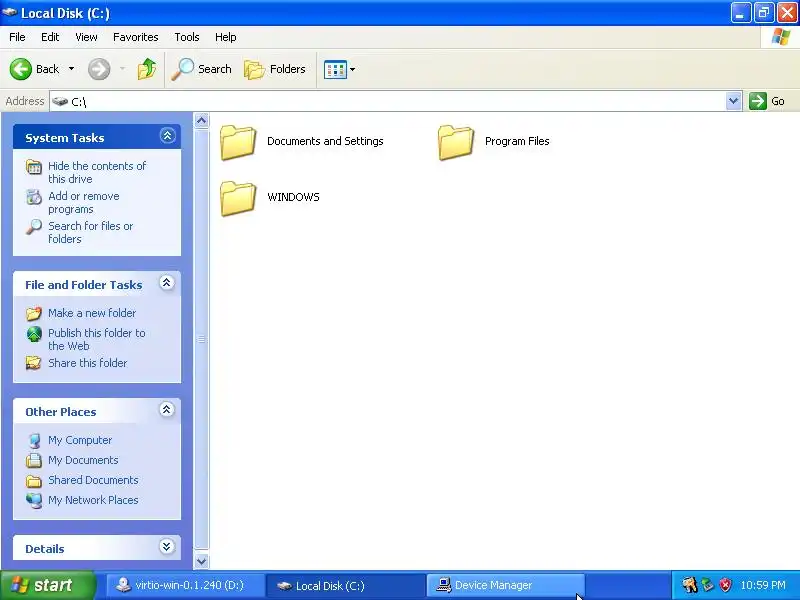Click the My Network Places icon

(x=34, y=501)
